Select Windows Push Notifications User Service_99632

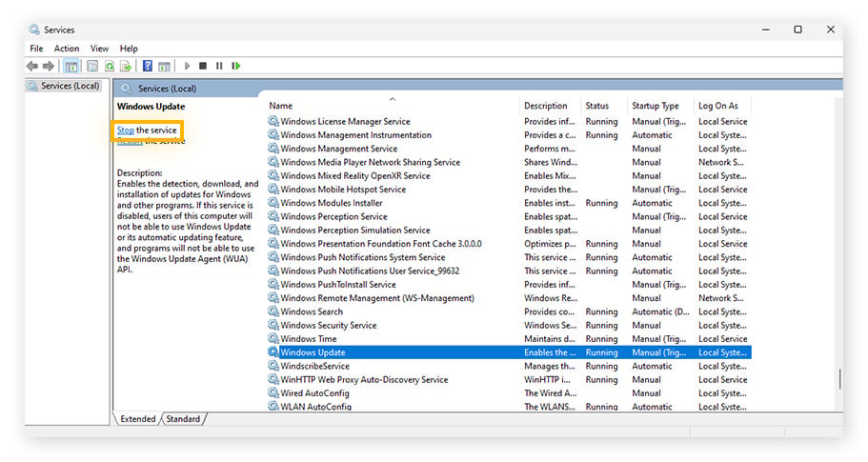click(509, 271)
